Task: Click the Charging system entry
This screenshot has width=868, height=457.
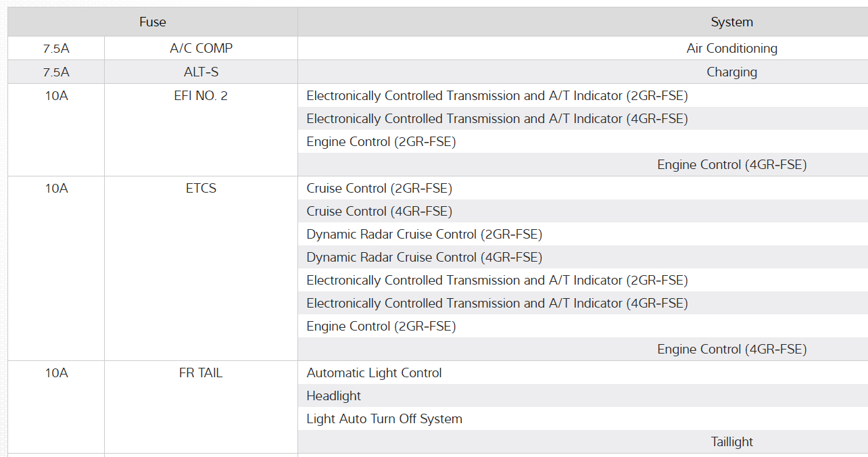Action: point(731,72)
